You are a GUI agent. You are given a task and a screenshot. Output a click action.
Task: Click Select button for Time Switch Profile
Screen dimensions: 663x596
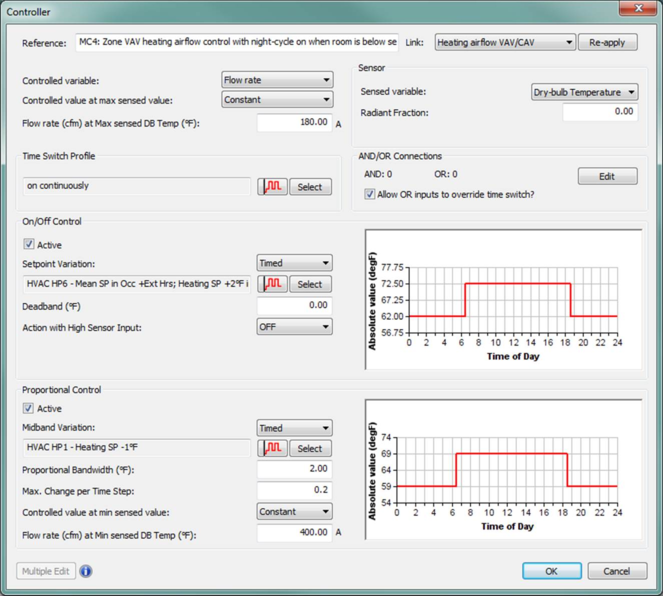310,187
